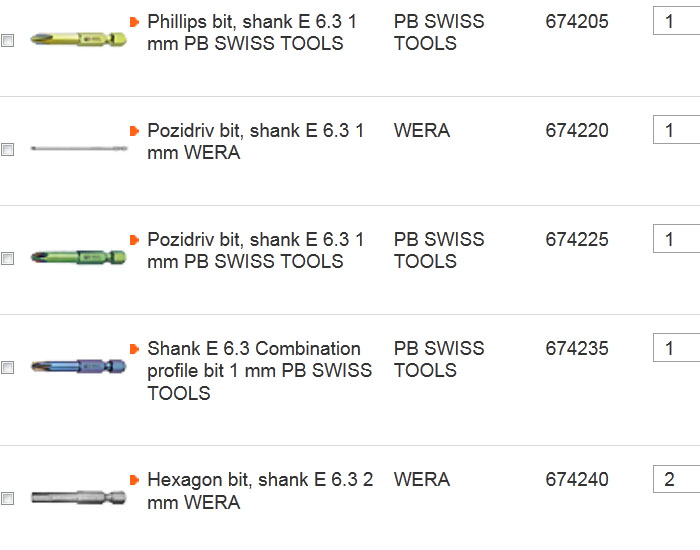Image resolution: width=700 pixels, height=550 pixels.
Task: Open the Pozidriv bit 1 mm WERA link
Action: (x=255, y=141)
